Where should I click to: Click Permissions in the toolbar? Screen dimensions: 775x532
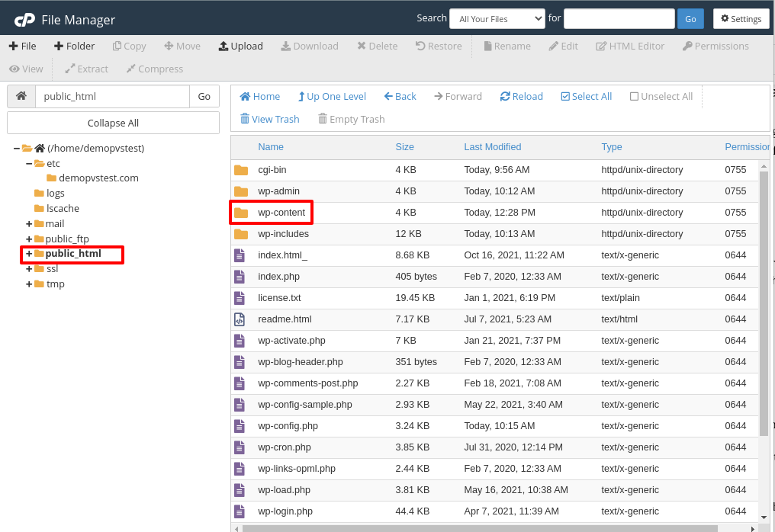(716, 46)
